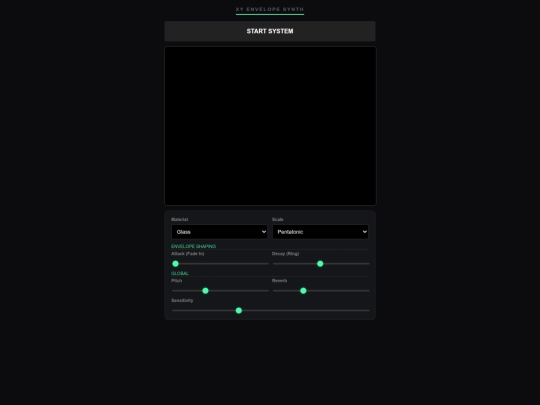Screen dimensions: 540x405
Task: Click the Material label
Action: pyautogui.click(x=179, y=219)
